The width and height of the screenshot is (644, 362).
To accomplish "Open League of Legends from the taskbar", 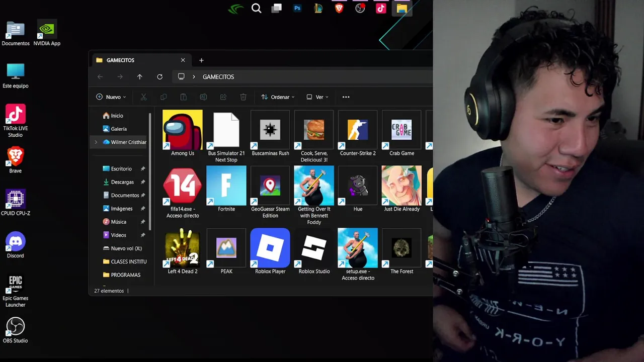I will click(x=318, y=8).
